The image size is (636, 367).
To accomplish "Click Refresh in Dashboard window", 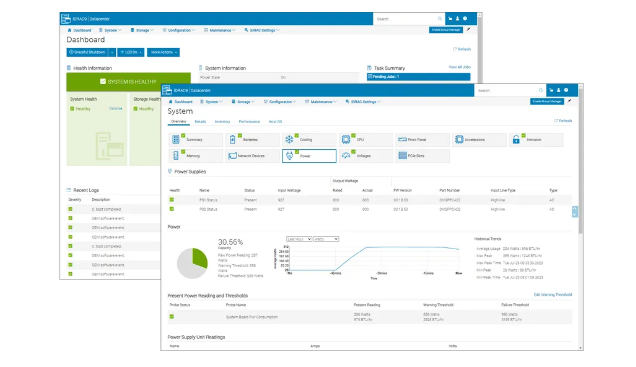I will click(462, 49).
